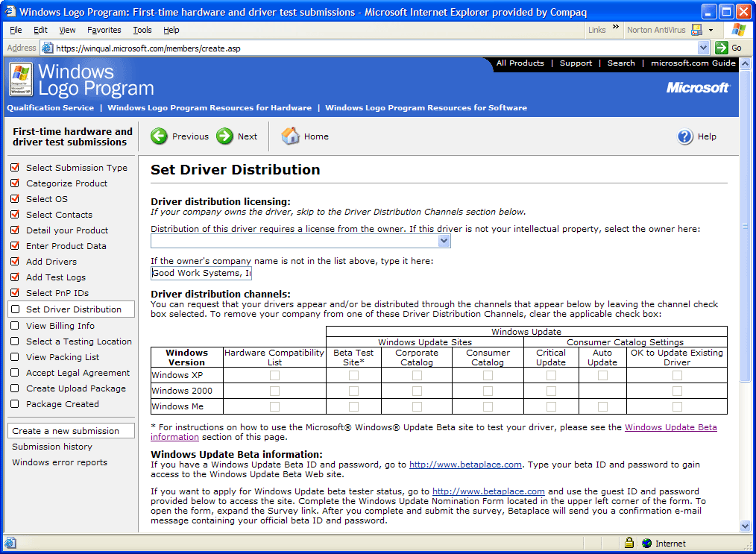Select View Billing Info step in sidebar
Viewport: 756px width, 554px height.
coord(60,326)
